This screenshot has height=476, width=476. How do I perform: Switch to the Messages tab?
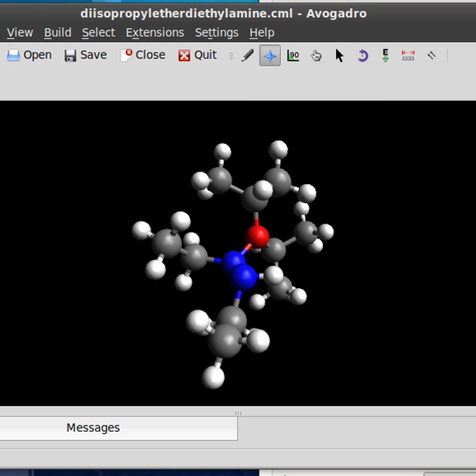pyautogui.click(x=93, y=428)
